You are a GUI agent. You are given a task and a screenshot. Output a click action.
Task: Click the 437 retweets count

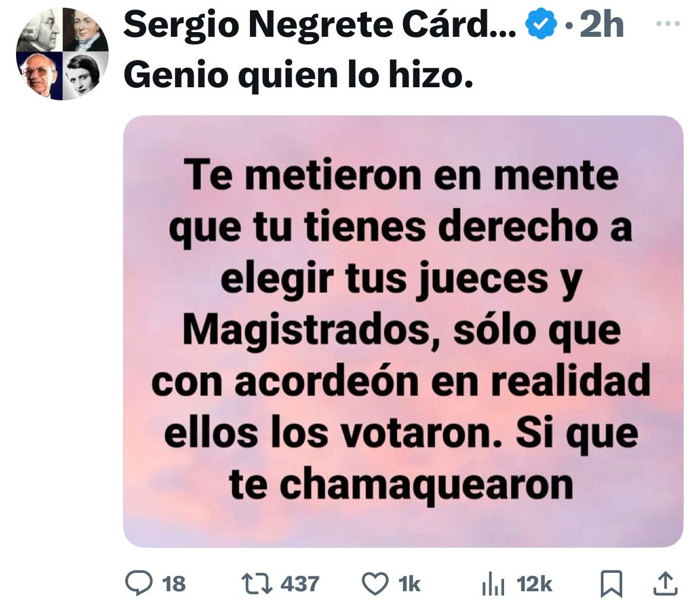pyautogui.click(x=300, y=584)
